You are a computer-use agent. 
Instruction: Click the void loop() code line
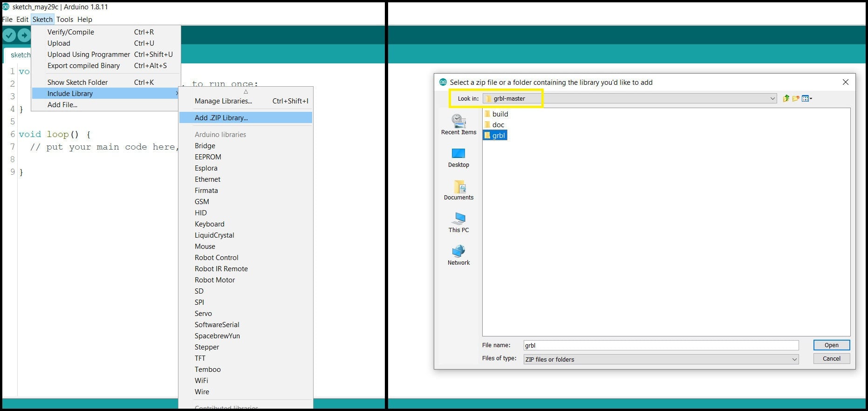tap(55, 134)
